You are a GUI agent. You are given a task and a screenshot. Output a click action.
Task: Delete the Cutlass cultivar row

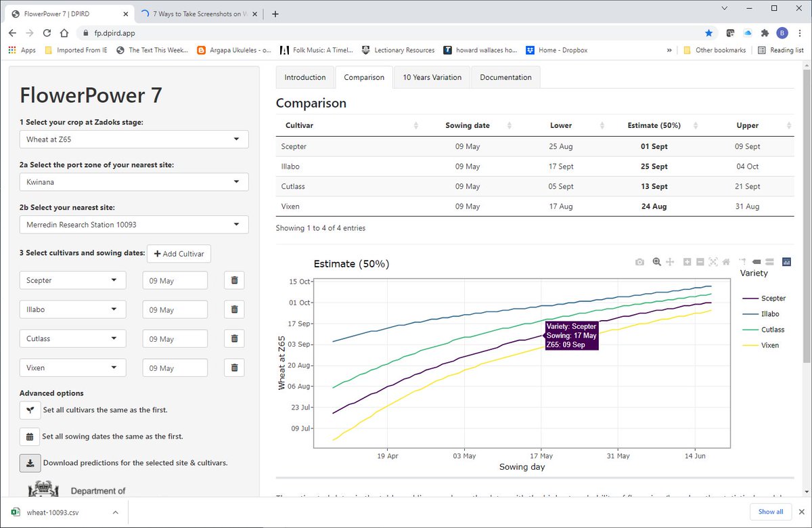coord(234,338)
